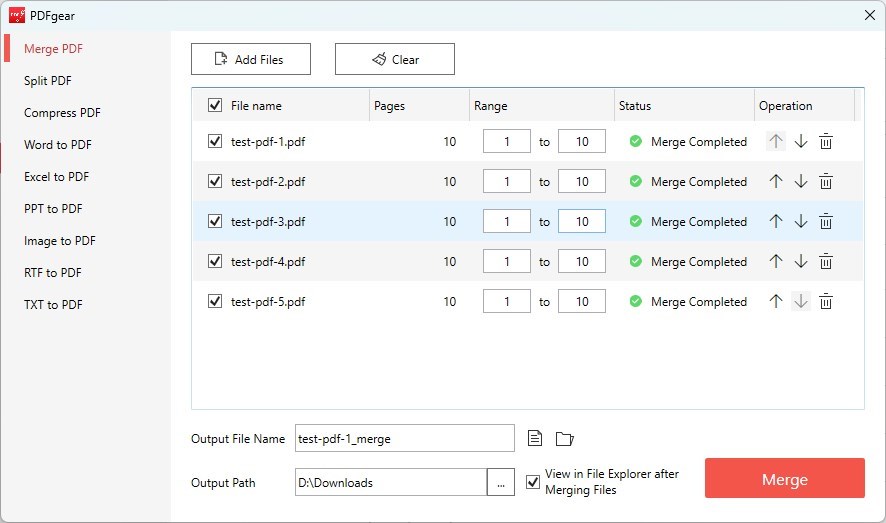Switch to Split PDF in the sidebar
This screenshot has height=523, width=886.
tap(48, 81)
